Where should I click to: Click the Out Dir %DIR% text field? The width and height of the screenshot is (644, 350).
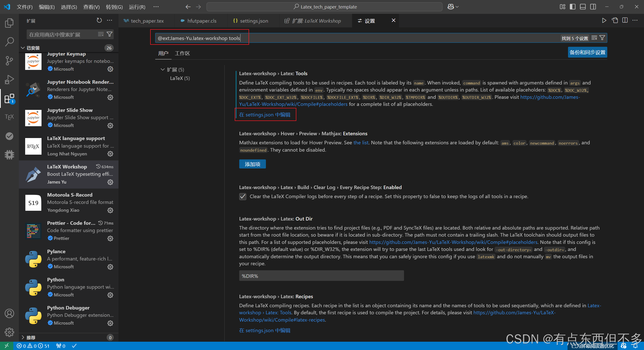[x=321, y=276]
